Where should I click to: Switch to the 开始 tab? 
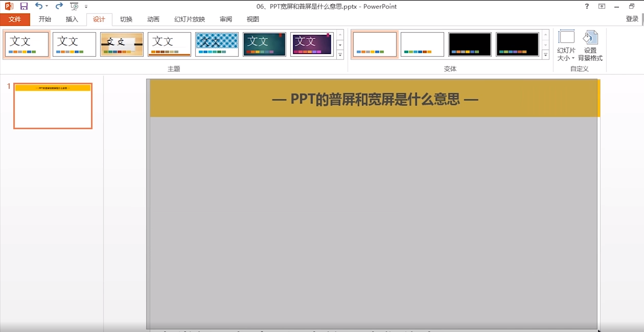tap(45, 19)
